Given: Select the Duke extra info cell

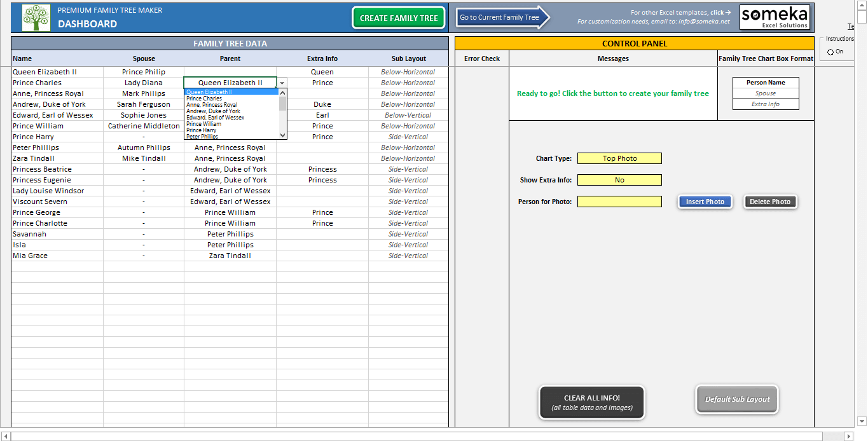Looking at the screenshot, I should tap(322, 104).
